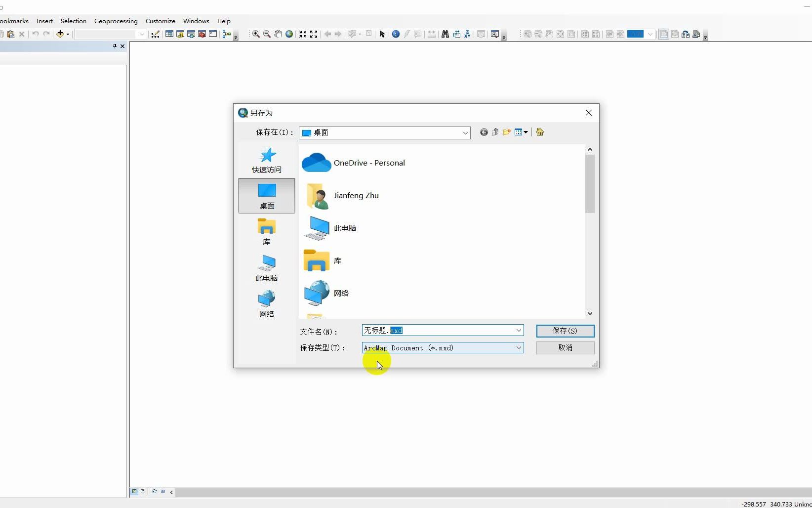Screen dimensions: 812x508
Task: Select the Zoom Out tool
Action: (x=267, y=34)
